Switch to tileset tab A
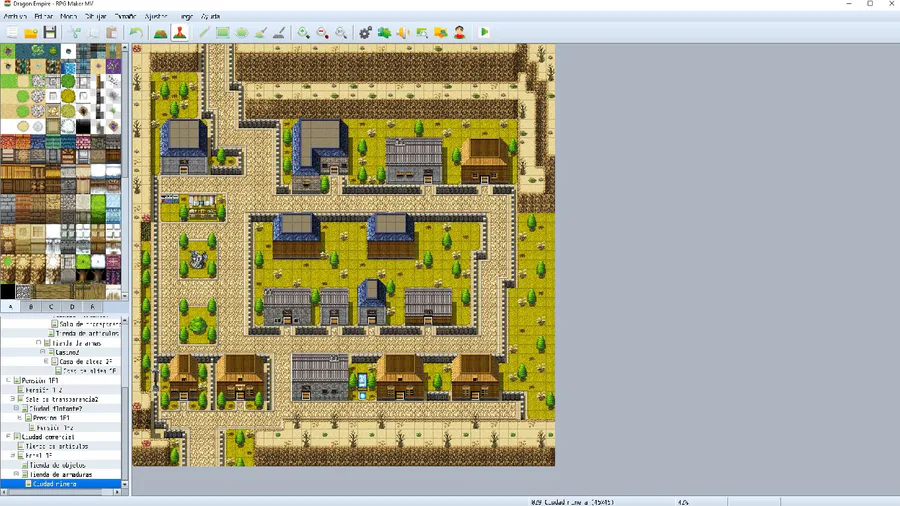 [x=10, y=307]
